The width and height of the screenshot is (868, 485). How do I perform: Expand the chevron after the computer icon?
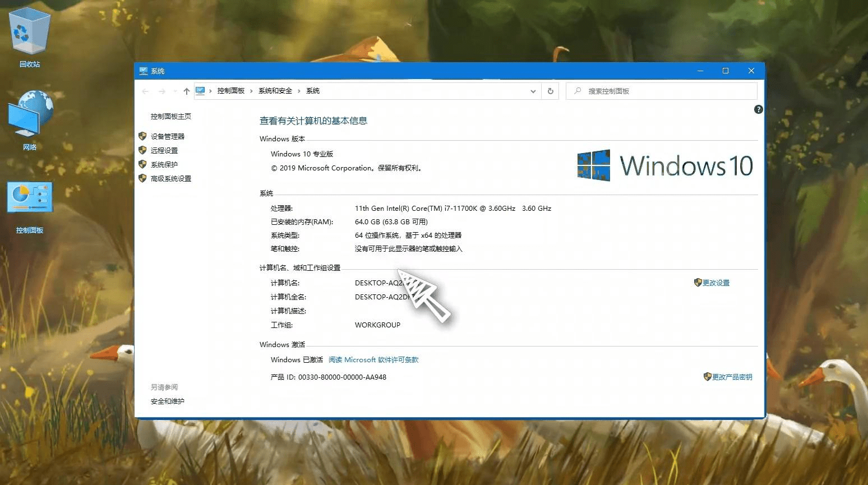pyautogui.click(x=210, y=91)
